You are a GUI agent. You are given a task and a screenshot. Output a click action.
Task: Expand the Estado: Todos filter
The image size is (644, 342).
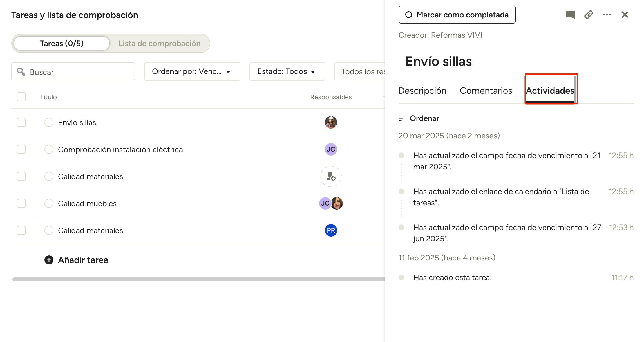pos(287,72)
